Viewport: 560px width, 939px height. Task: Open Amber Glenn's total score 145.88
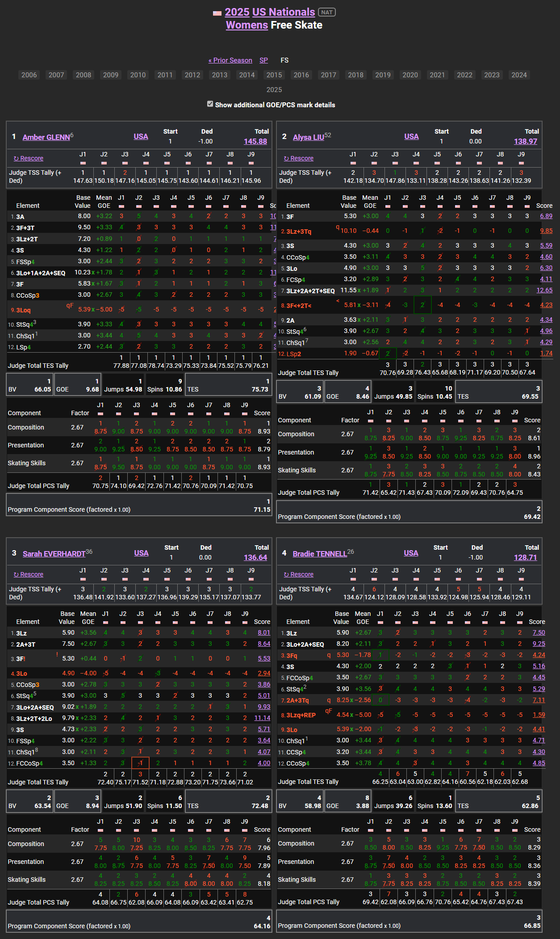pos(255,141)
